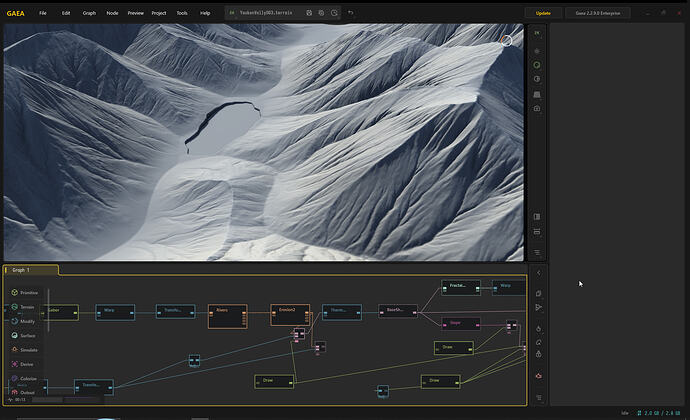
Task: Open the Preview menu
Action: (x=136, y=13)
